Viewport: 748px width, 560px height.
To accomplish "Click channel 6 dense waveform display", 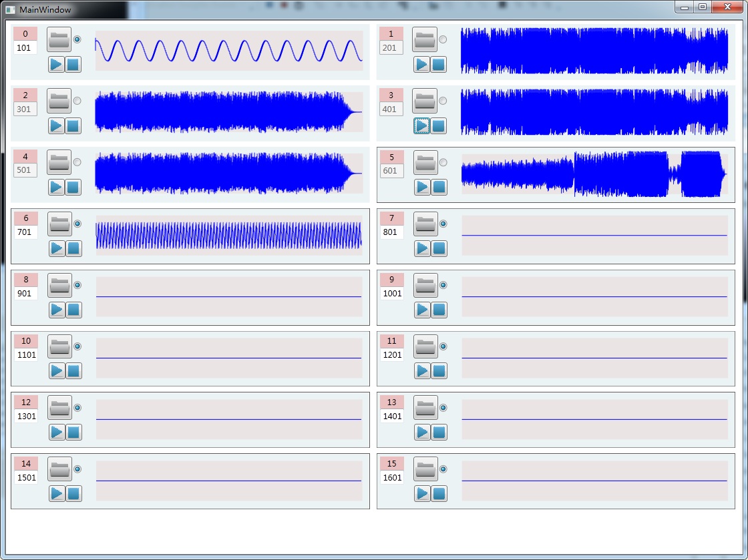I will tap(229, 236).
